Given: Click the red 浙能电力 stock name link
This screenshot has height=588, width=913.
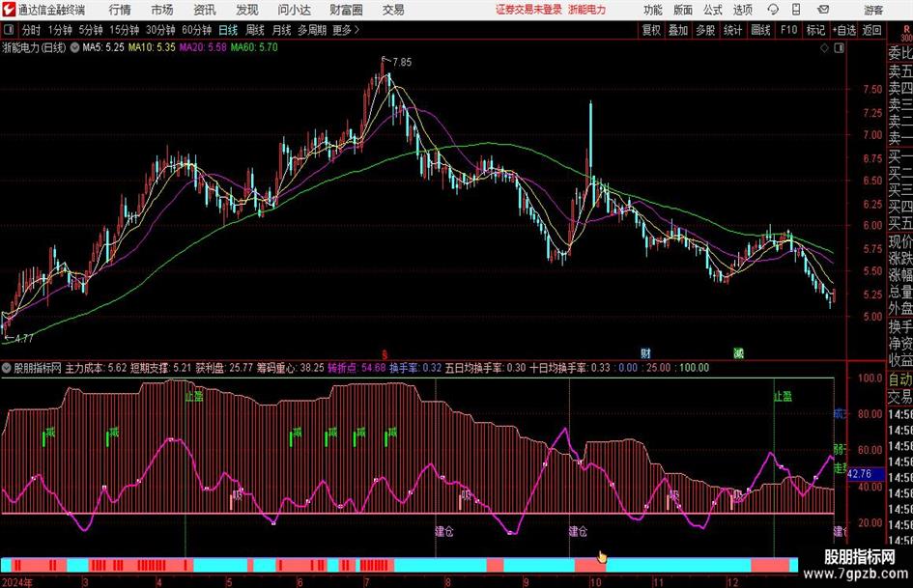Looking at the screenshot, I should pos(587,10).
